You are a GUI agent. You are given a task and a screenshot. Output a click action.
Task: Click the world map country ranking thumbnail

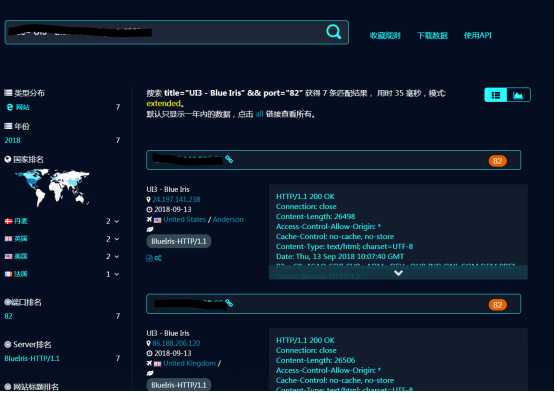coord(52,187)
